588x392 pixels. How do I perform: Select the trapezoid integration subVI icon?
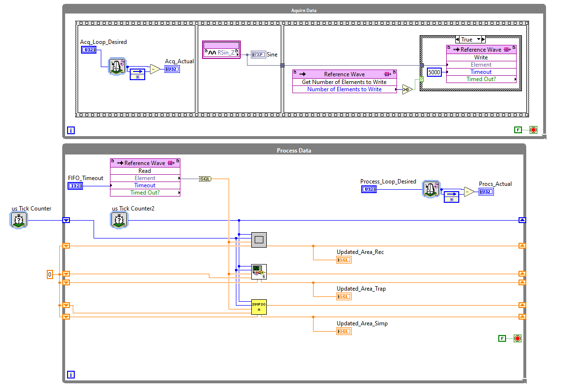(x=259, y=272)
